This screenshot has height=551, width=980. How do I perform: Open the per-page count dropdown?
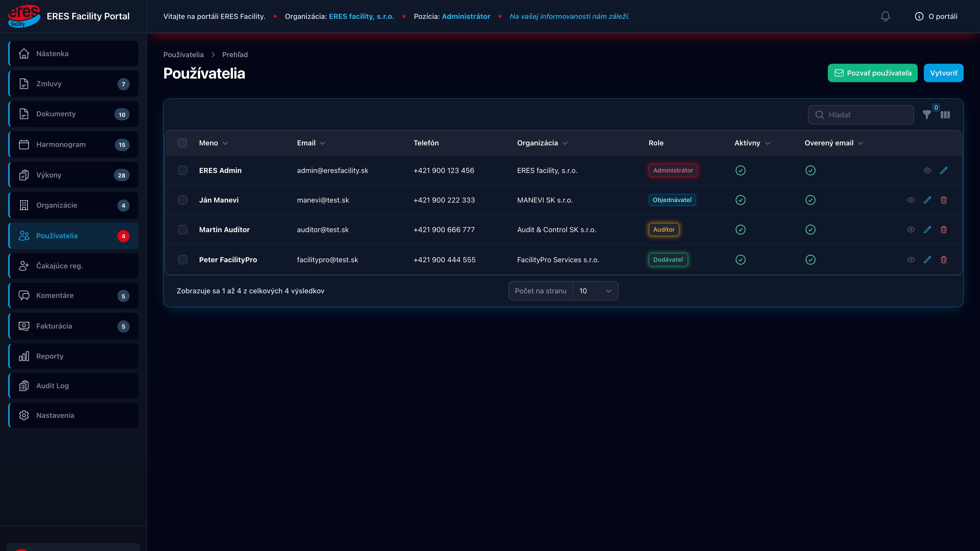tap(595, 291)
